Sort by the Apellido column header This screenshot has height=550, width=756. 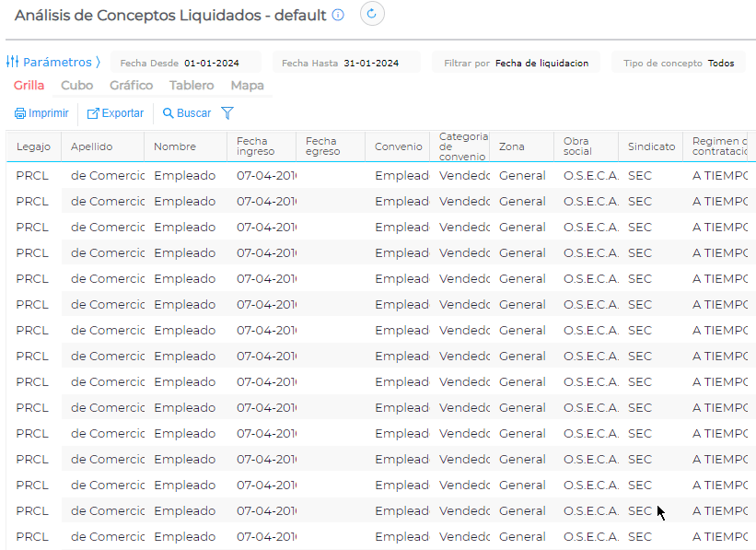[103, 146]
